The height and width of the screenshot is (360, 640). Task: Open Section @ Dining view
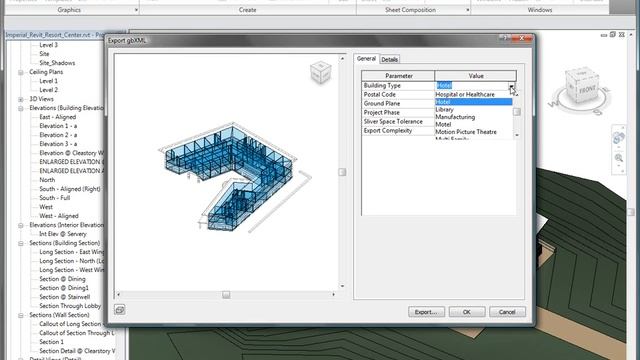pos(62,279)
